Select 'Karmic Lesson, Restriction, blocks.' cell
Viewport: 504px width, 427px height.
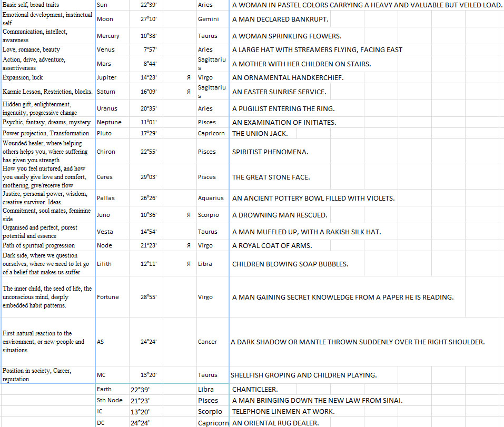point(48,92)
